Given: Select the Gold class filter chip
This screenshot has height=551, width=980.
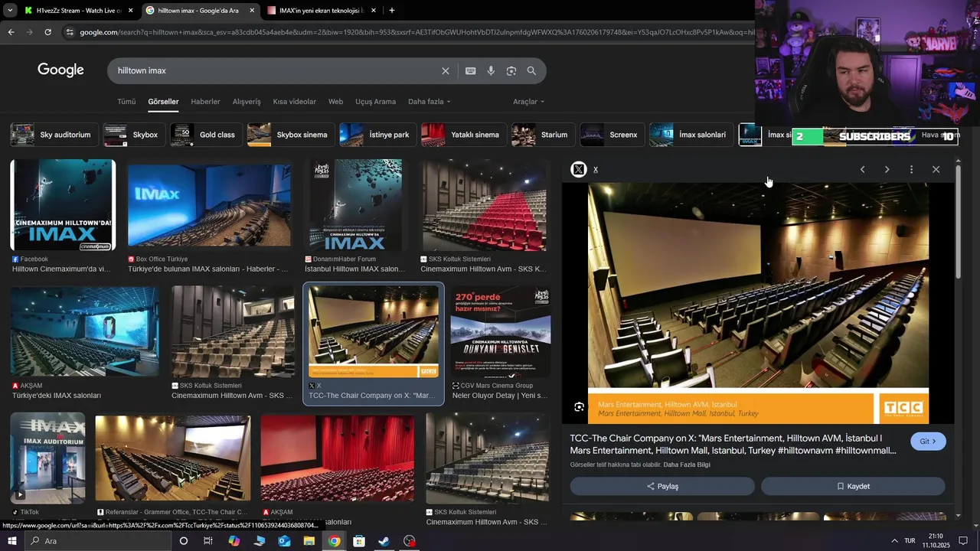Looking at the screenshot, I should click(x=206, y=135).
